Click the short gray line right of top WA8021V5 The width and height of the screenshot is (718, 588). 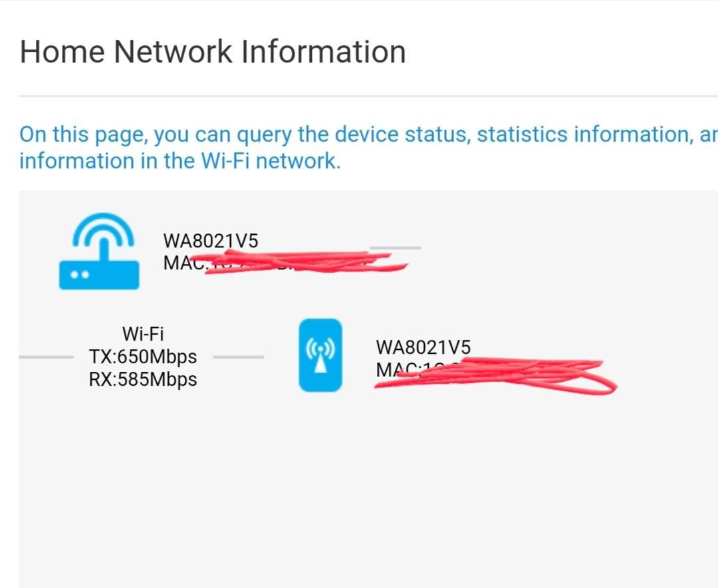coord(395,247)
